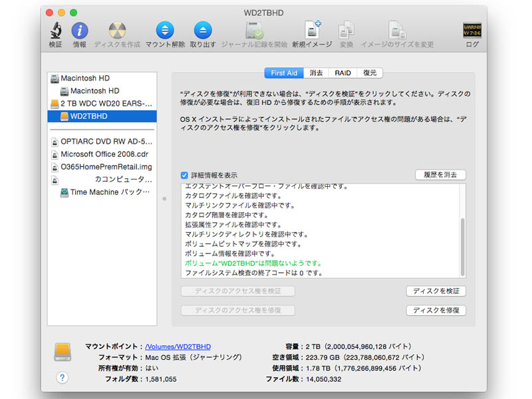
Task: Select the 2 TB WDC WD20 EARS disk
Action: [x=102, y=104]
